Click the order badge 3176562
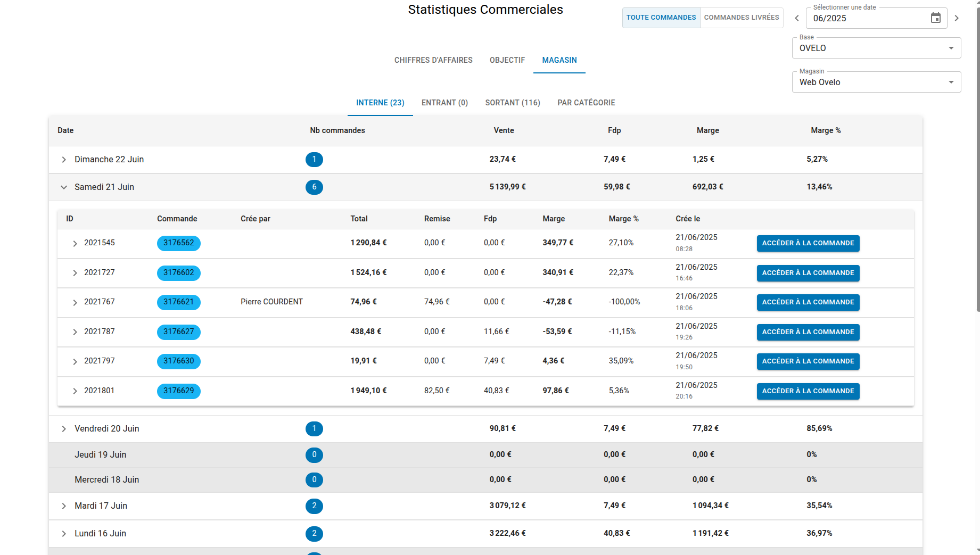This screenshot has width=980, height=555. click(x=178, y=243)
